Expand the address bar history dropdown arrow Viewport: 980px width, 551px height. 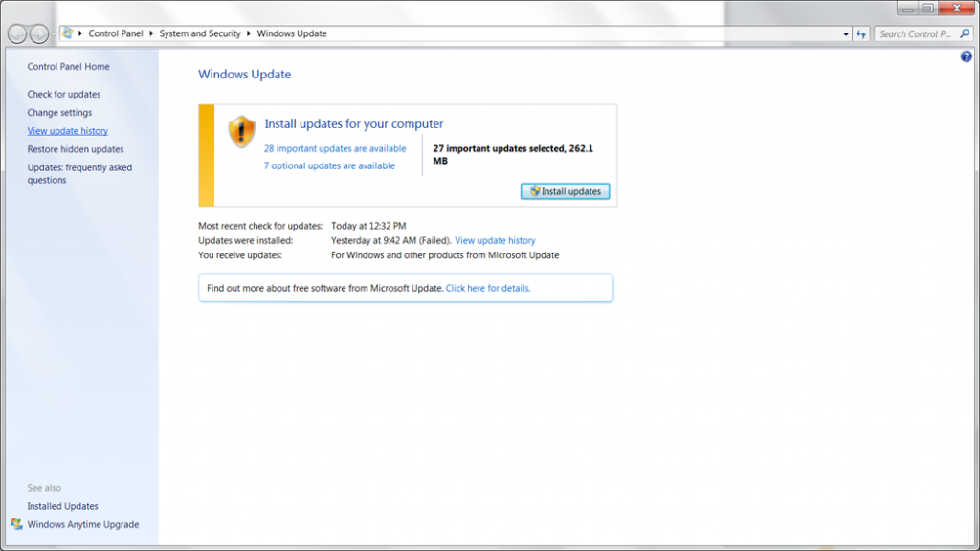tap(846, 33)
